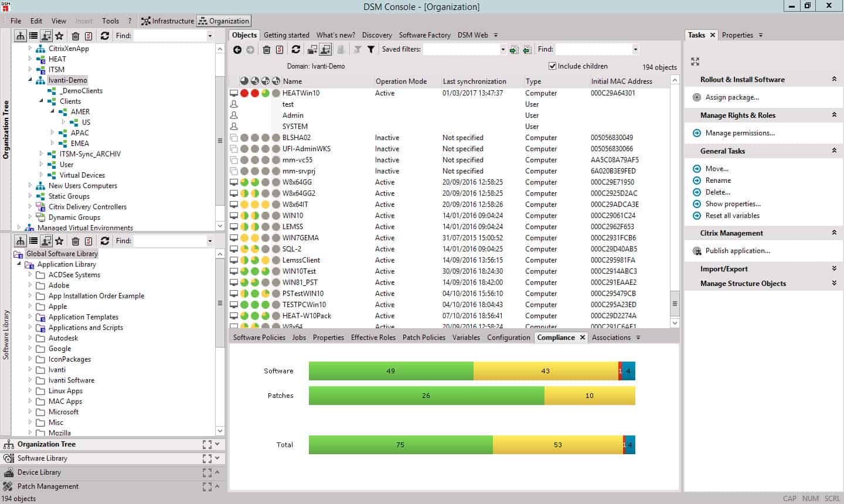Switch to Infrastructure view
This screenshot has height=504, width=844.
(x=168, y=21)
